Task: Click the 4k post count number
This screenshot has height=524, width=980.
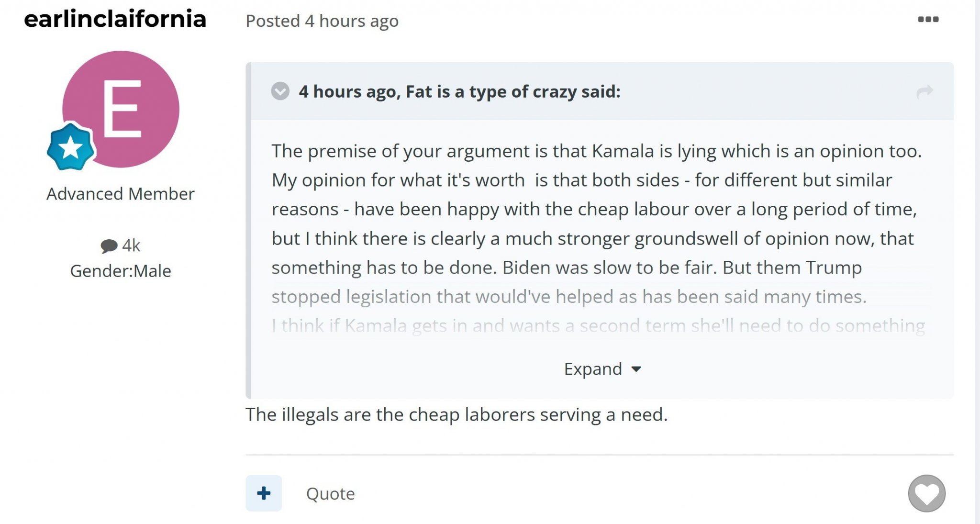Action: click(x=131, y=245)
